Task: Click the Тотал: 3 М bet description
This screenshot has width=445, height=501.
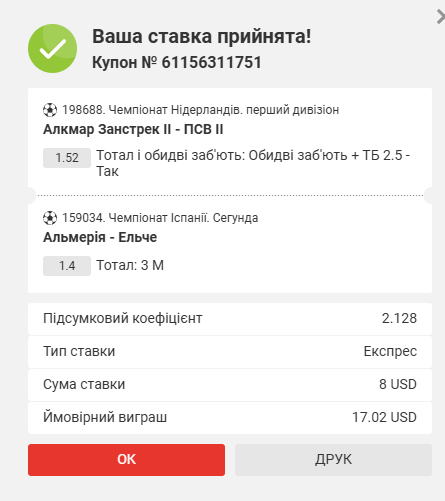Action: point(130,266)
